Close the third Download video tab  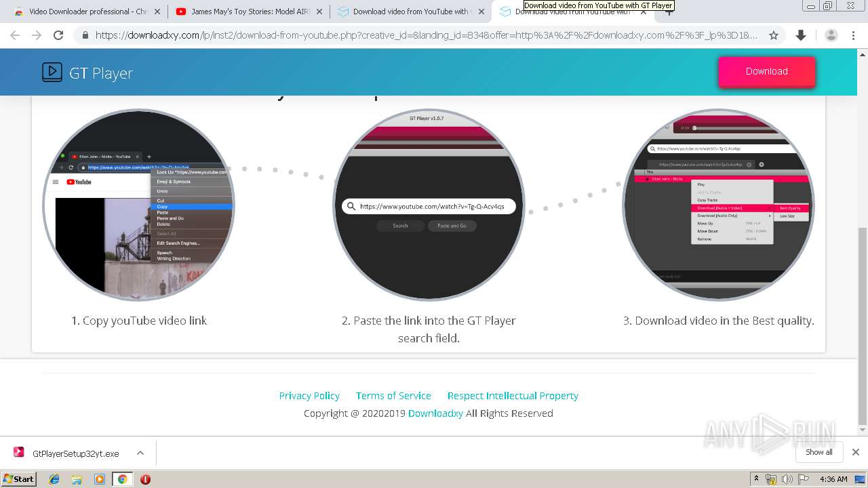481,12
